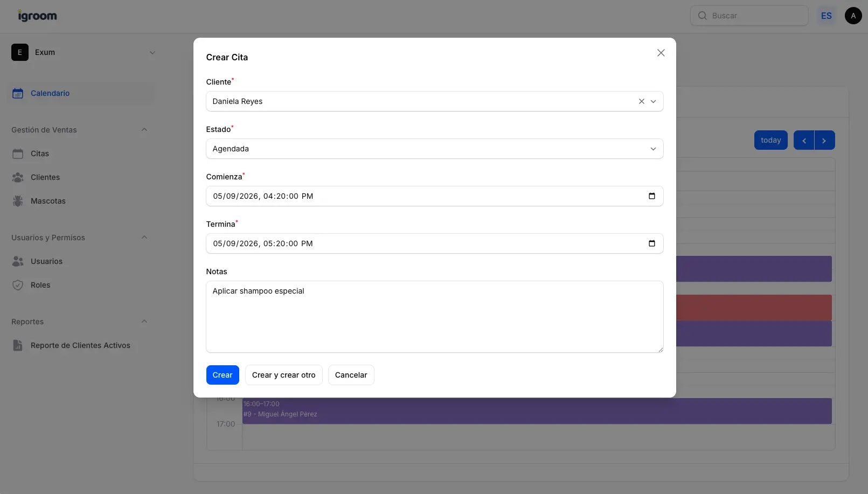
Task: Switch language via ES button
Action: (826, 16)
